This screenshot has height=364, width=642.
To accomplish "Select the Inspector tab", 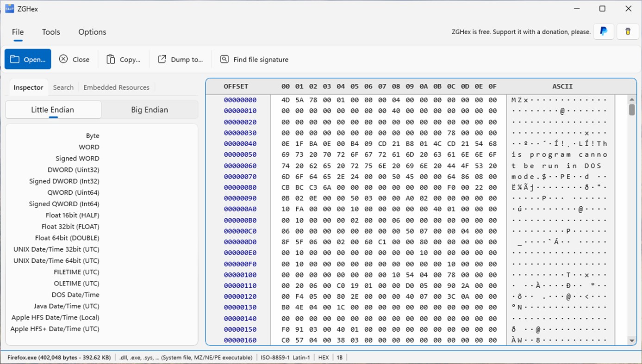I will 28,87.
